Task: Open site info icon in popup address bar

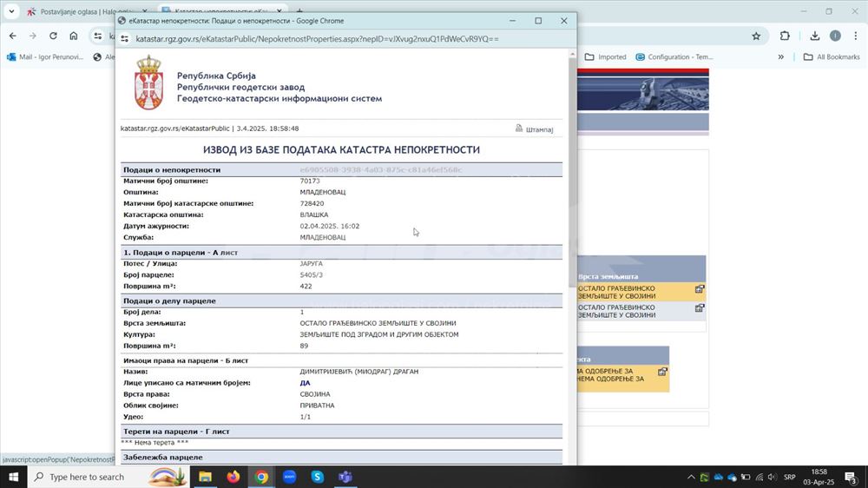Action: (x=124, y=39)
